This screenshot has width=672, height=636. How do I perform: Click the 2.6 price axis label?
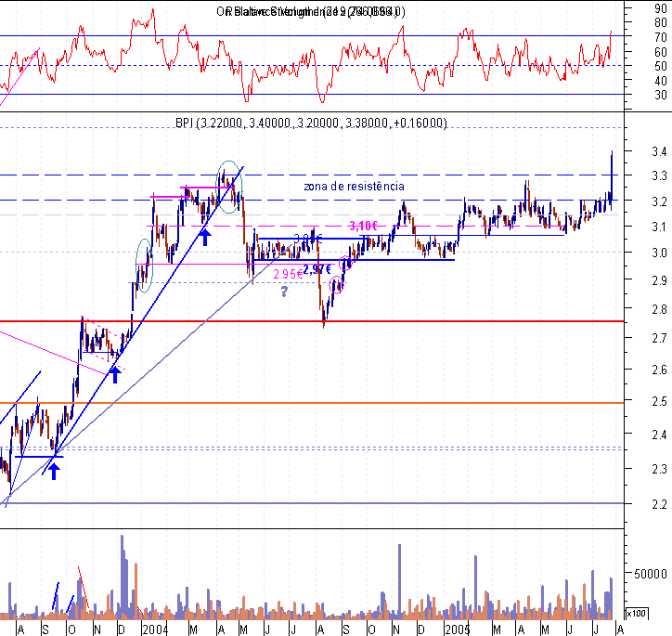659,370
